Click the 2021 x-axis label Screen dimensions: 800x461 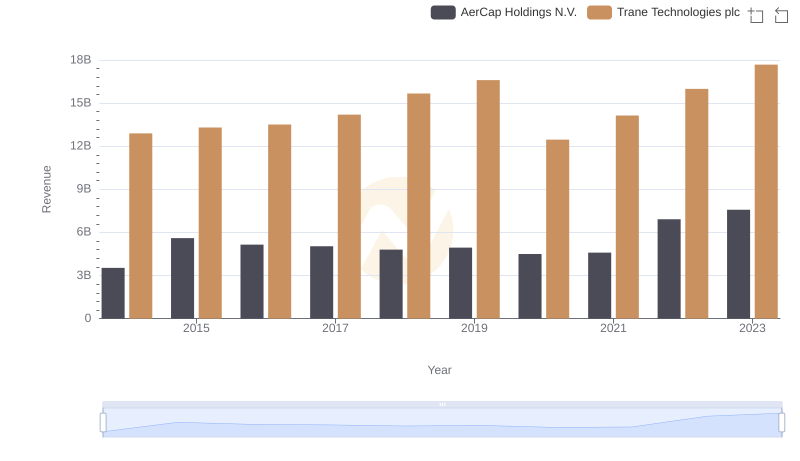(613, 328)
